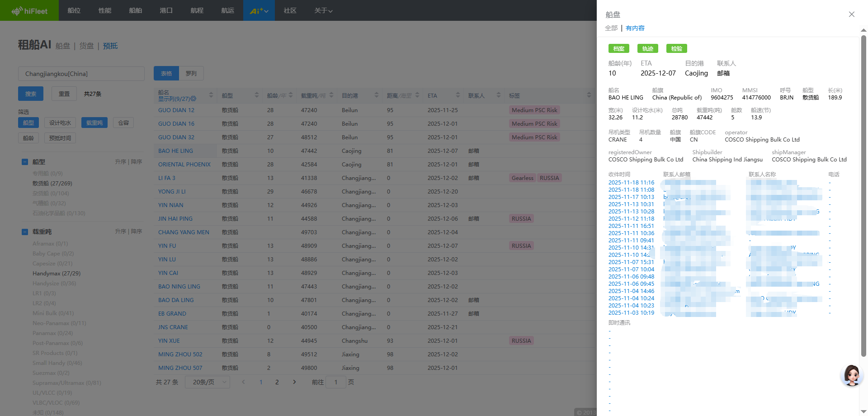Open the 港口 menu in navigation bar

click(x=166, y=10)
